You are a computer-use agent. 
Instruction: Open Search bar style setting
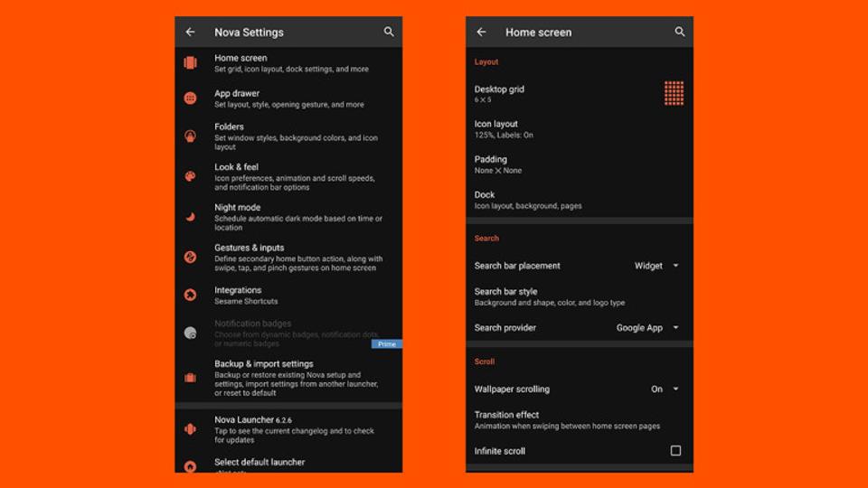click(x=579, y=296)
